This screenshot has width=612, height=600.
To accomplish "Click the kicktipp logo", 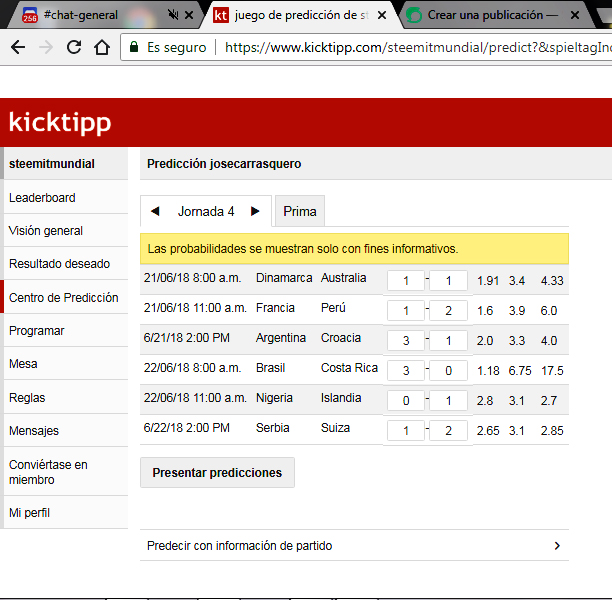I will click(x=60, y=123).
